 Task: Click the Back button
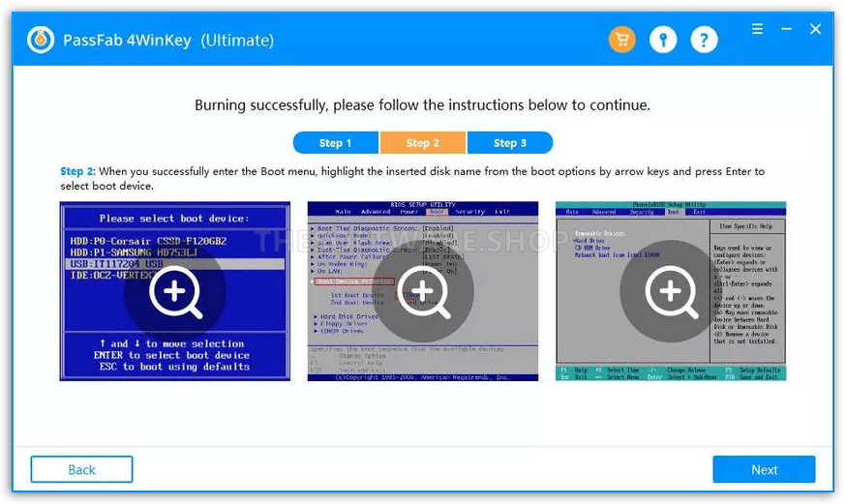click(81, 469)
